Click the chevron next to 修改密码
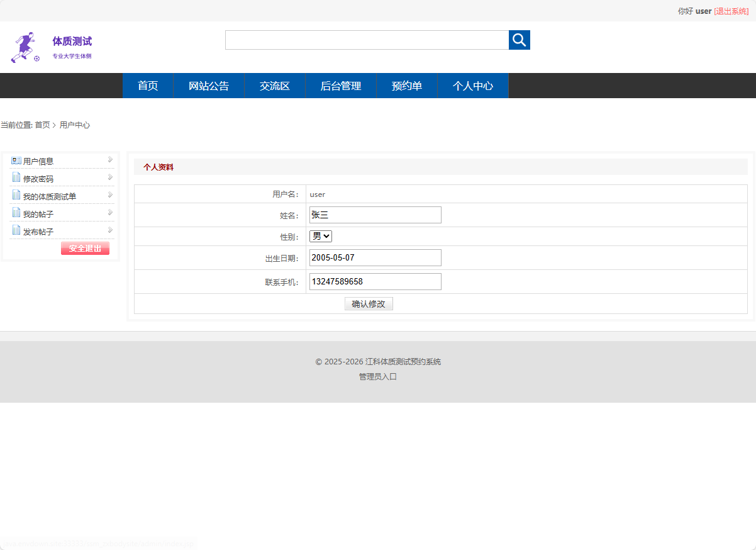756x550 pixels. click(109, 177)
